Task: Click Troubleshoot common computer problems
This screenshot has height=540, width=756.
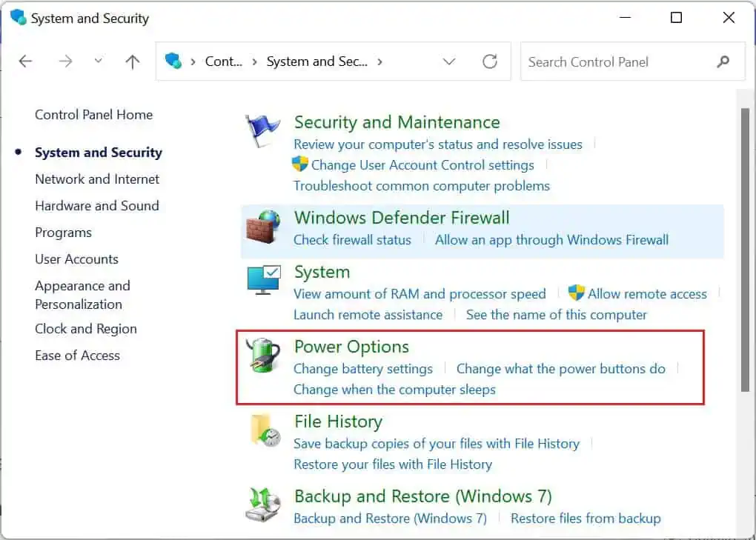Action: click(x=422, y=186)
